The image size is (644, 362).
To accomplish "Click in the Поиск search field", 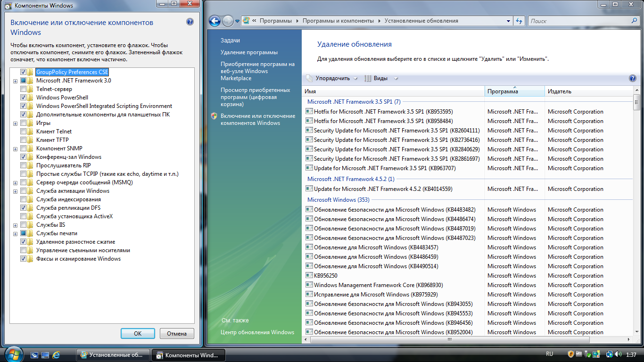I will (579, 21).
